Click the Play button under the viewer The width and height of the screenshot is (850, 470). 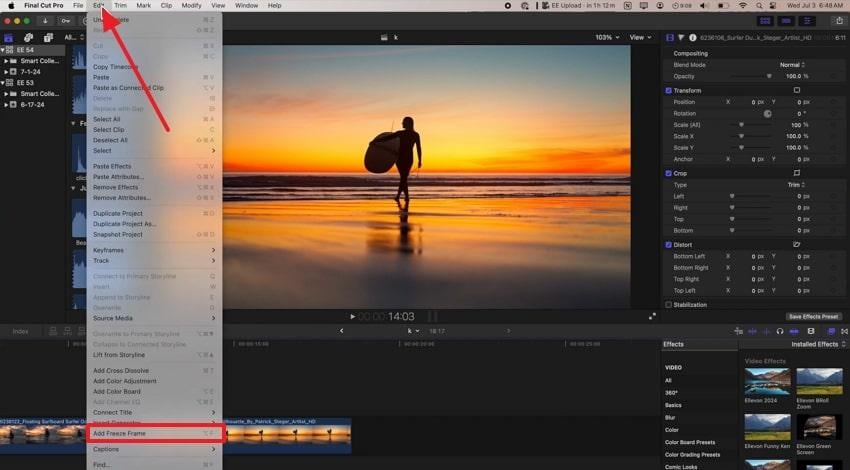coord(352,316)
